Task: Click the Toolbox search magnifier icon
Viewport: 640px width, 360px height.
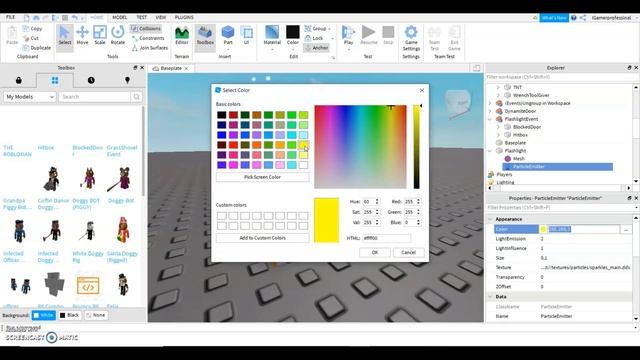Action: (x=136, y=97)
